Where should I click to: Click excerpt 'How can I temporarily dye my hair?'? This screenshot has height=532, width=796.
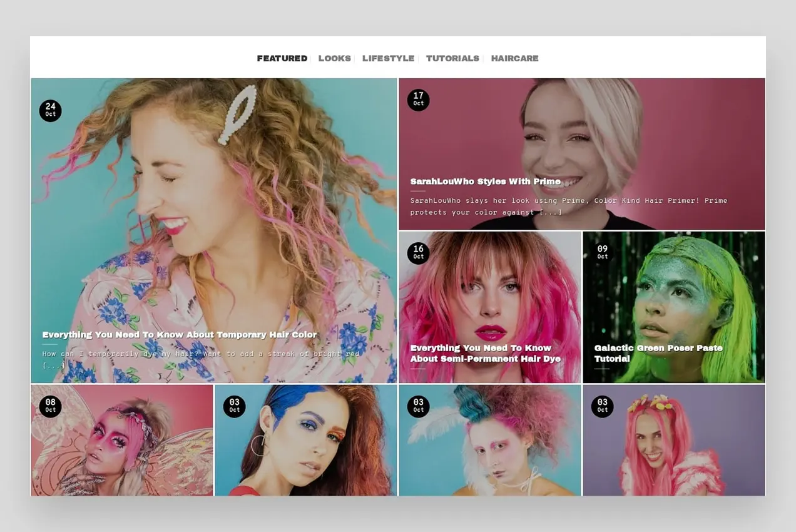point(201,359)
